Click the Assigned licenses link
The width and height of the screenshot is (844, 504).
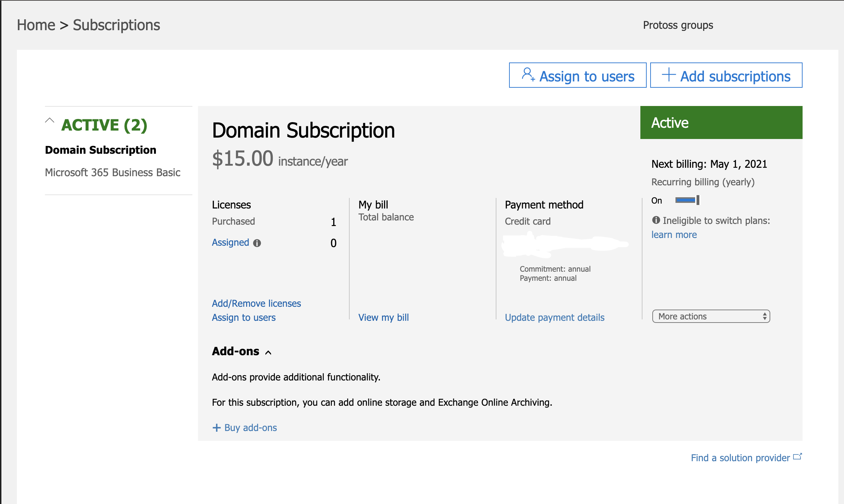[x=230, y=242]
